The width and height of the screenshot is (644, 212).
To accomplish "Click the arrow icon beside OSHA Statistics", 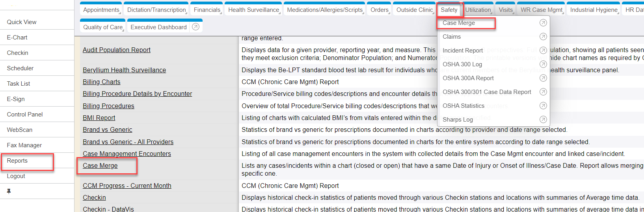I will tap(543, 106).
